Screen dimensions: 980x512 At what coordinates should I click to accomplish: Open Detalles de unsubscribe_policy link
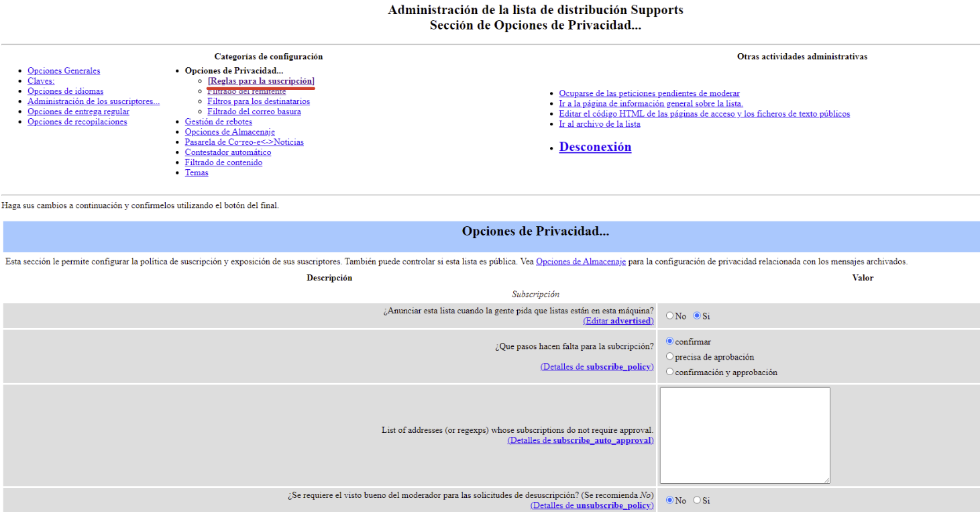(592, 506)
